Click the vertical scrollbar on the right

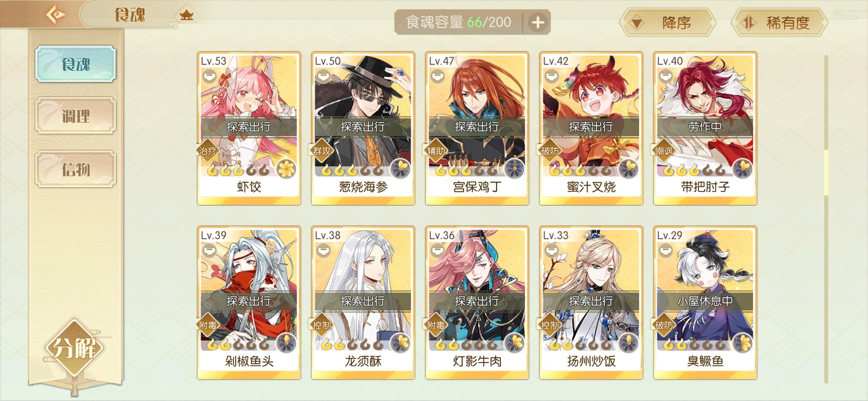pyautogui.click(x=826, y=219)
